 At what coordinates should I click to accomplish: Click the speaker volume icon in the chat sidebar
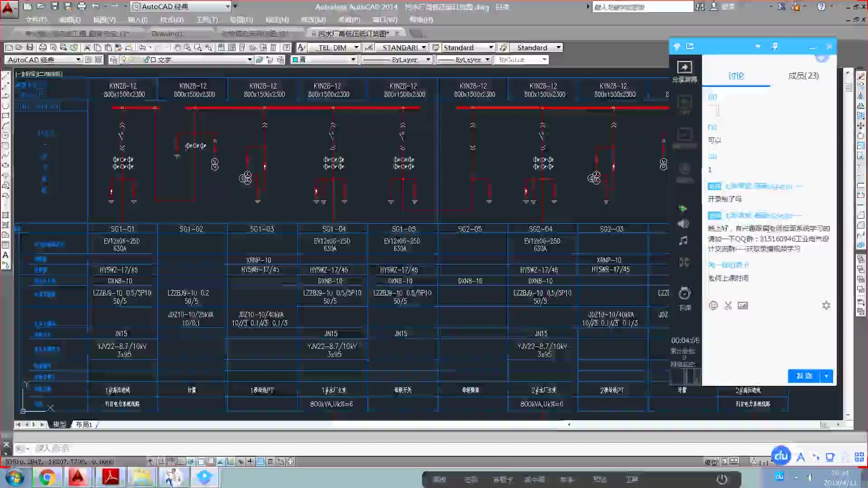pyautogui.click(x=684, y=224)
